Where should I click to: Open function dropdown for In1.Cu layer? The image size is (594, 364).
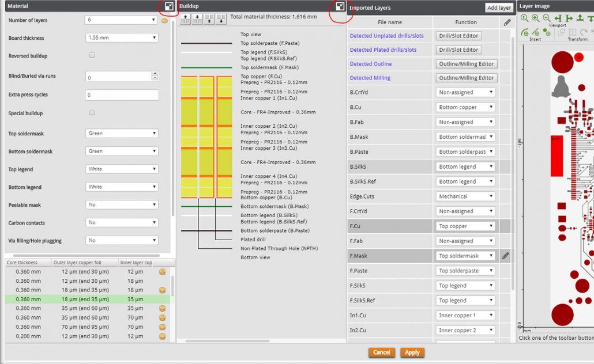point(465,315)
